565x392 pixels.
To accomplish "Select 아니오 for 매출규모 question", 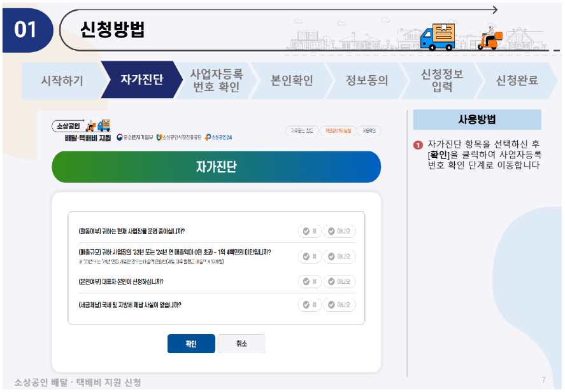I will coord(339,256).
